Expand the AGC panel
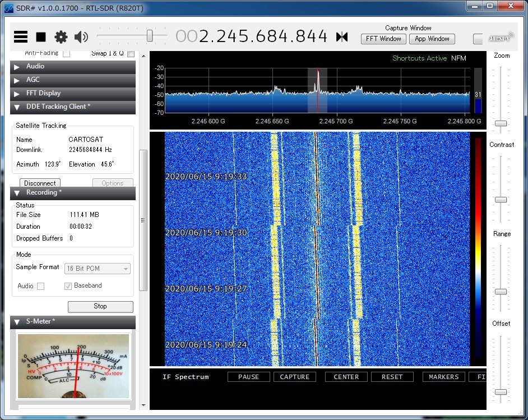The image size is (528, 420). point(73,80)
